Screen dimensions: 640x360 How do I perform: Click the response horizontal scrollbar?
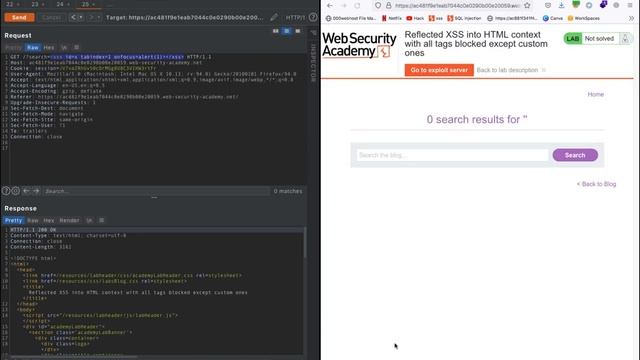(x=73, y=357)
